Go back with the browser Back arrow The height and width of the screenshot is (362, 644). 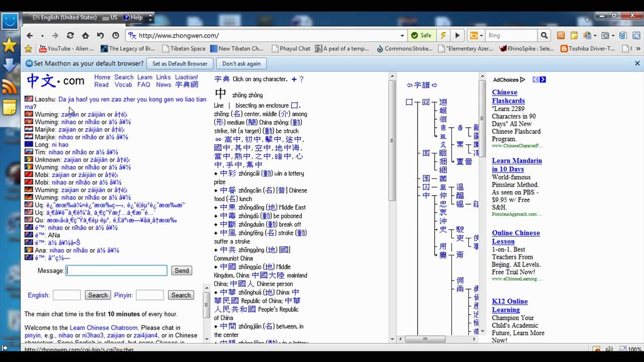point(29,36)
